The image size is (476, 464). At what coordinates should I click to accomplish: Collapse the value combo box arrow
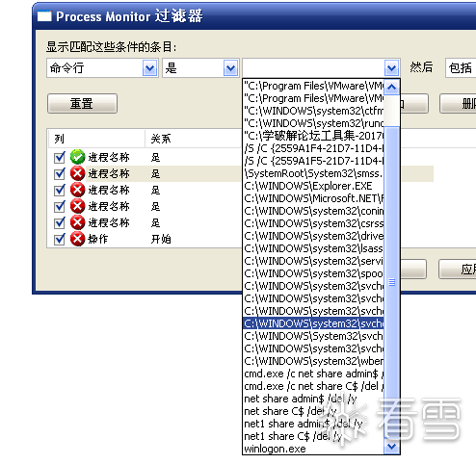(x=391, y=68)
